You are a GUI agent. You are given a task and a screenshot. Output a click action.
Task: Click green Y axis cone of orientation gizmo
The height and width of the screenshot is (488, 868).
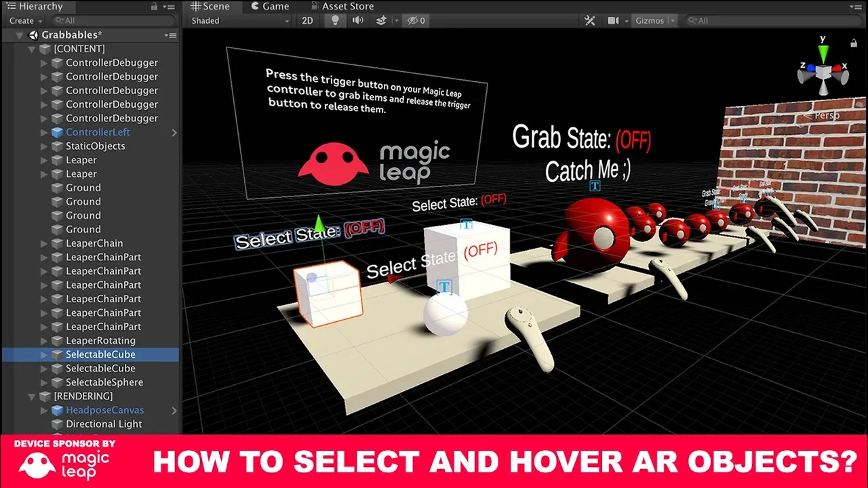(823, 53)
